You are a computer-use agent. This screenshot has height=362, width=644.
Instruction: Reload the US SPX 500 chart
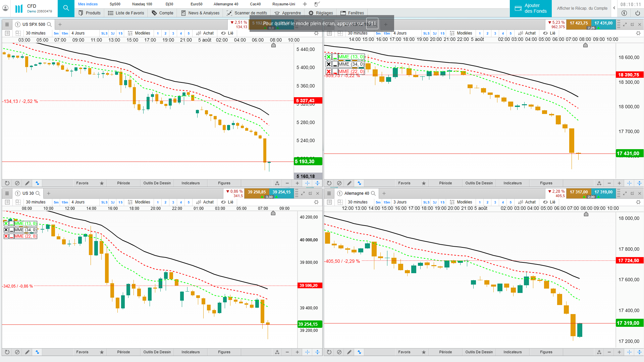coord(7,183)
